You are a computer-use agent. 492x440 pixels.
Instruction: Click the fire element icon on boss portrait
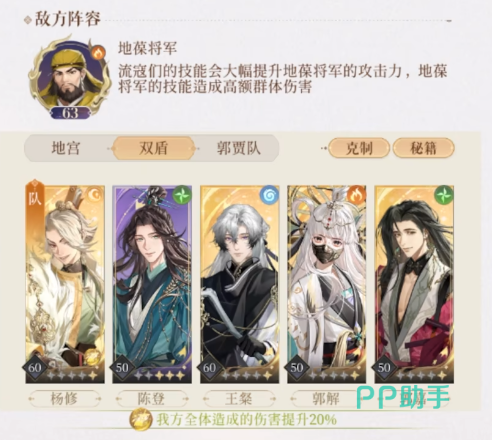[x=97, y=53]
